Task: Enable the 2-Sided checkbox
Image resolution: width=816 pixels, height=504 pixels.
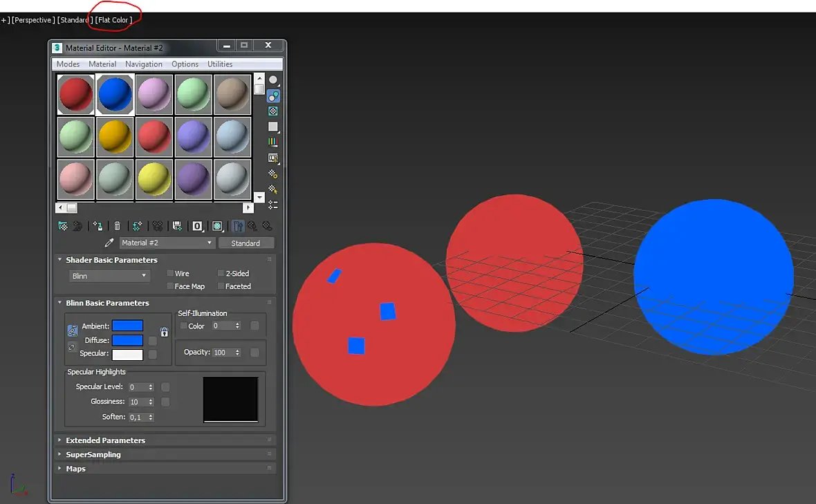Action: [221, 273]
